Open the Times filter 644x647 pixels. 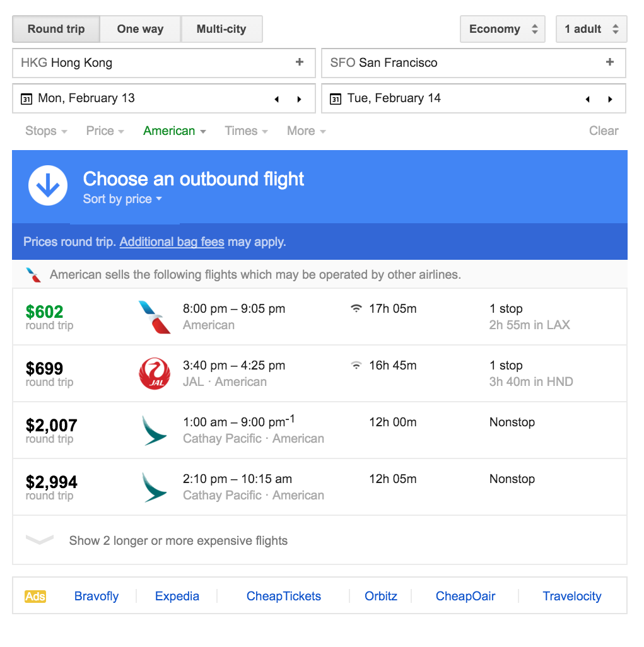click(x=245, y=131)
